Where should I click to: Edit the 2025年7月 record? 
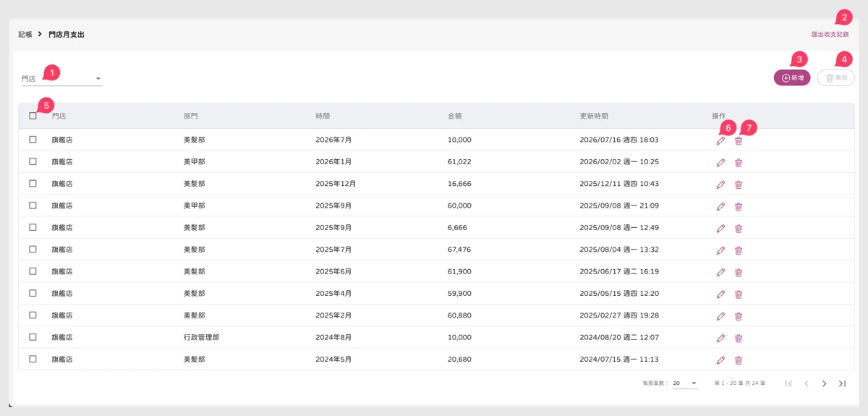point(720,250)
